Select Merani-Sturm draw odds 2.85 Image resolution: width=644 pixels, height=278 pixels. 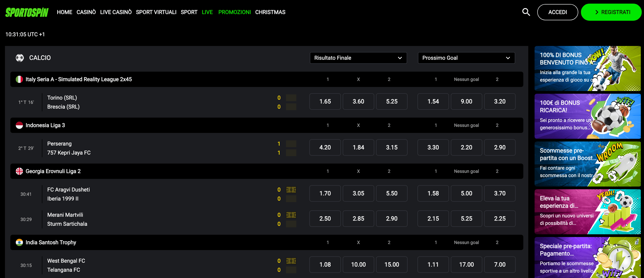(x=358, y=219)
